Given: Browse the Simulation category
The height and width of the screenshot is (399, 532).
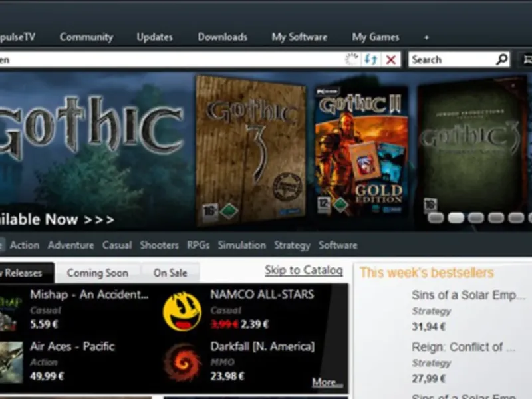Looking at the screenshot, I should pyautogui.click(x=242, y=245).
